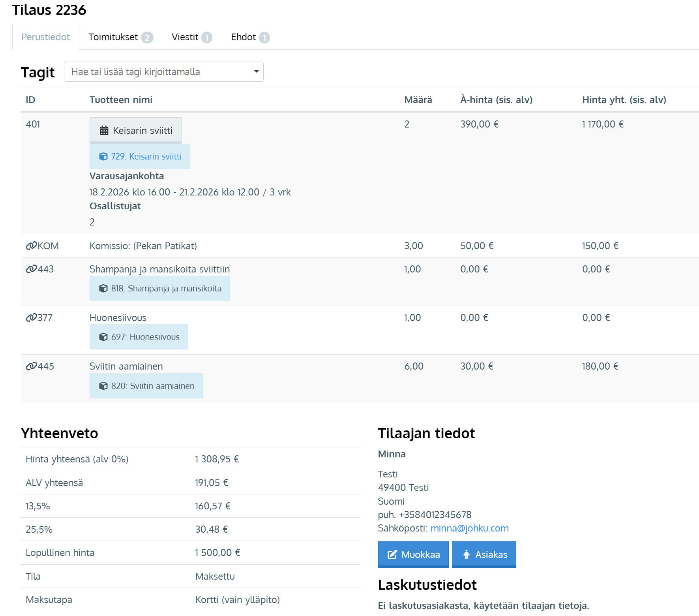The height and width of the screenshot is (616, 699).
Task: Click the person icon on Asiakas button
Action: [x=466, y=555]
